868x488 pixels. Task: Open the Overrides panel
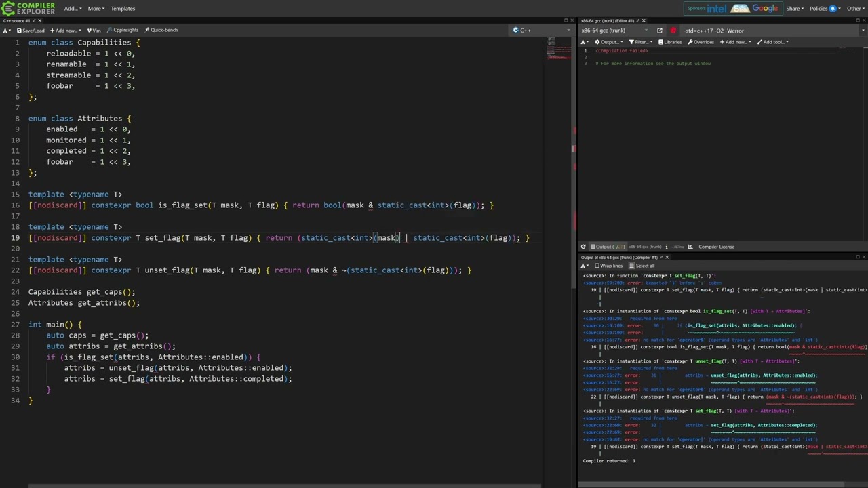coord(701,42)
